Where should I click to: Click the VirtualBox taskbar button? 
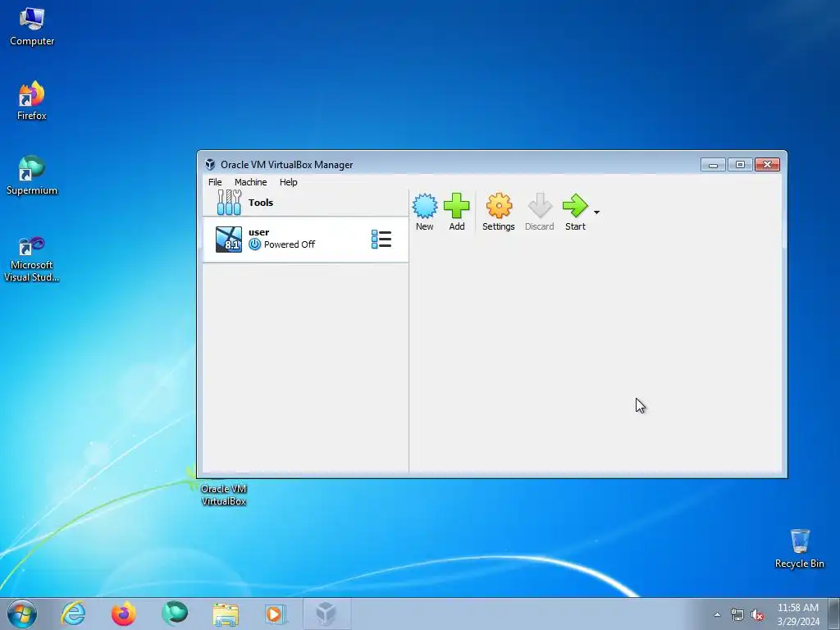(326, 614)
